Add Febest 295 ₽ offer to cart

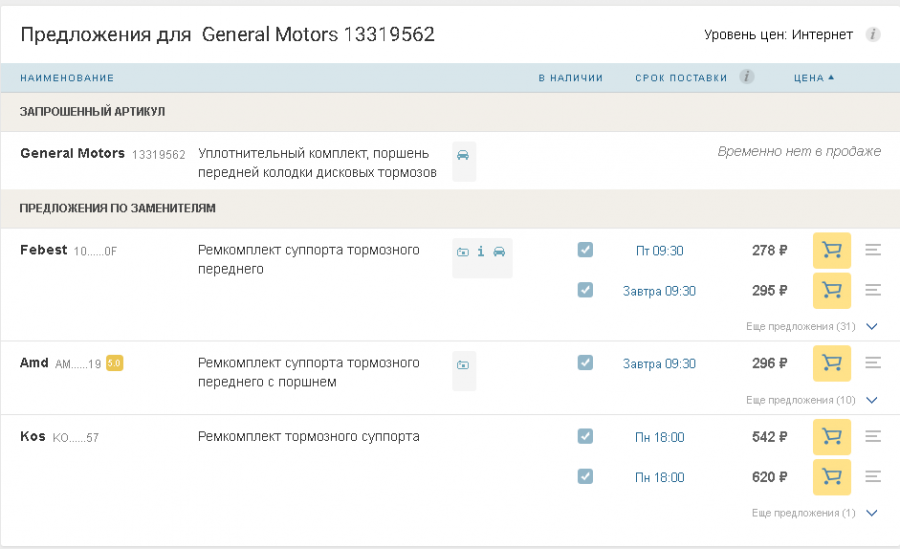(832, 291)
